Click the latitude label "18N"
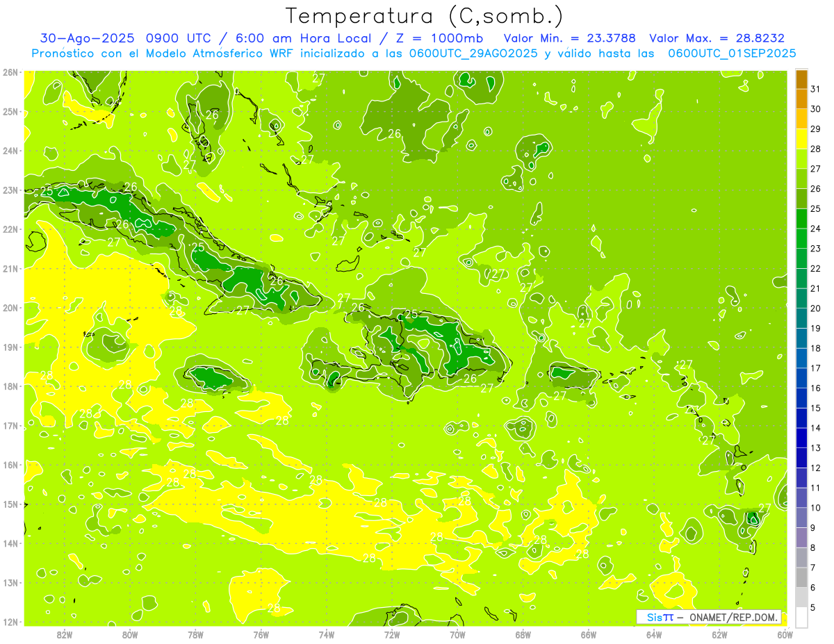 tap(10, 386)
